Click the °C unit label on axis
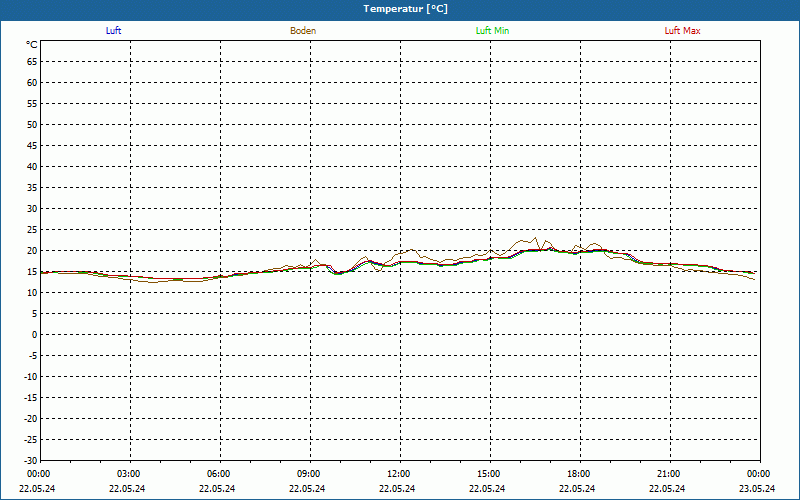800x500 pixels. tap(32, 45)
